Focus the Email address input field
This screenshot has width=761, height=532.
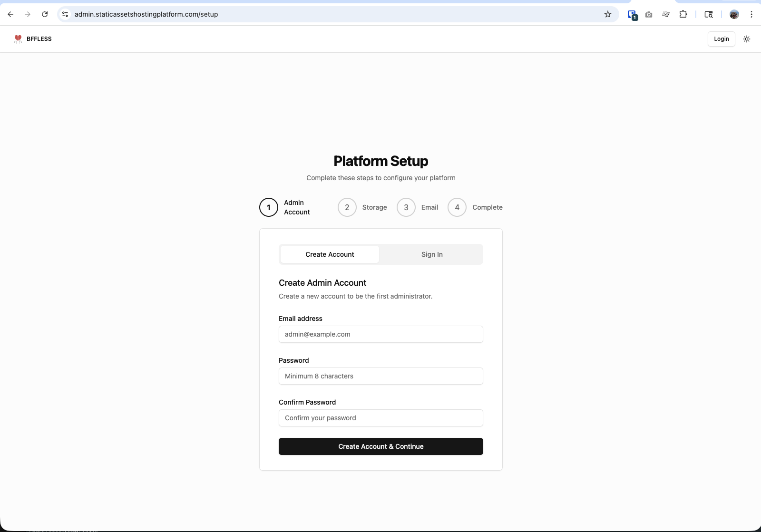(380, 334)
